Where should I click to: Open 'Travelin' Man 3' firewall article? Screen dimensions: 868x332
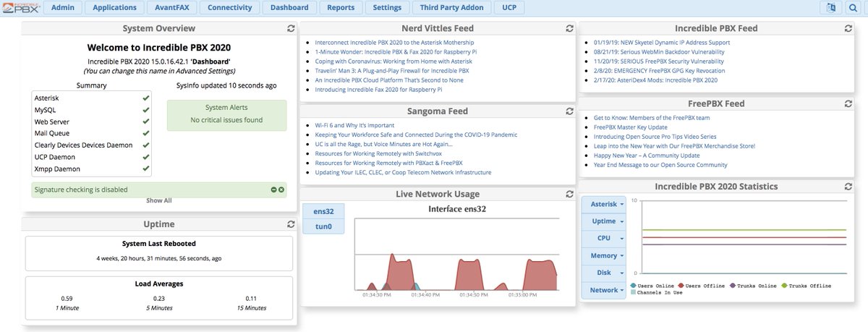(392, 71)
